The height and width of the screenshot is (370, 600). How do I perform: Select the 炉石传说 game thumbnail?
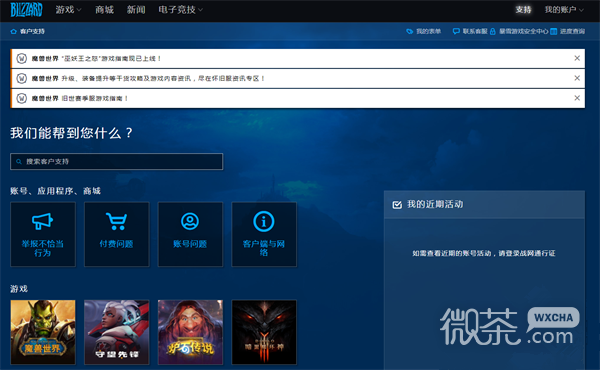[190, 332]
